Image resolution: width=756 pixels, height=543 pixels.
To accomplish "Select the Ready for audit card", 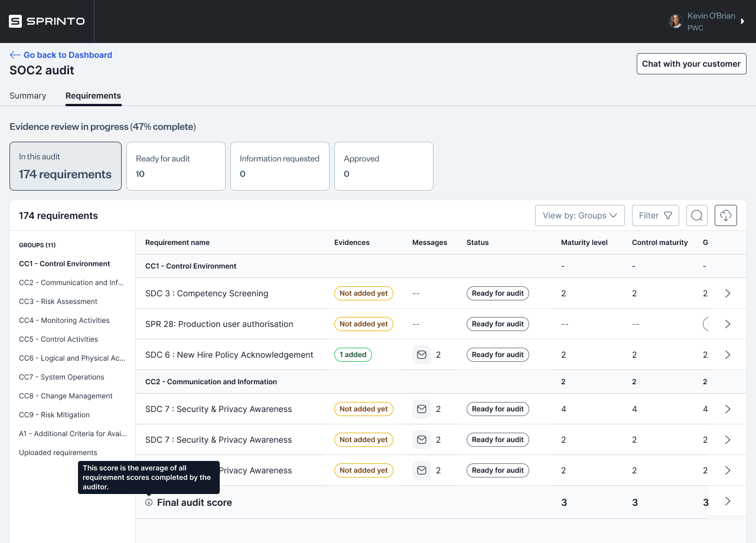I will 176,166.
